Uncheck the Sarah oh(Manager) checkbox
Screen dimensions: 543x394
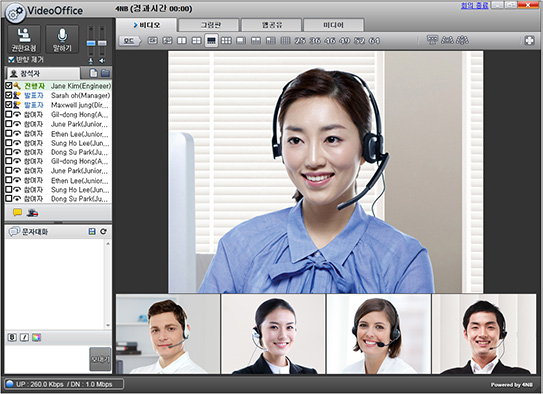click(9, 95)
